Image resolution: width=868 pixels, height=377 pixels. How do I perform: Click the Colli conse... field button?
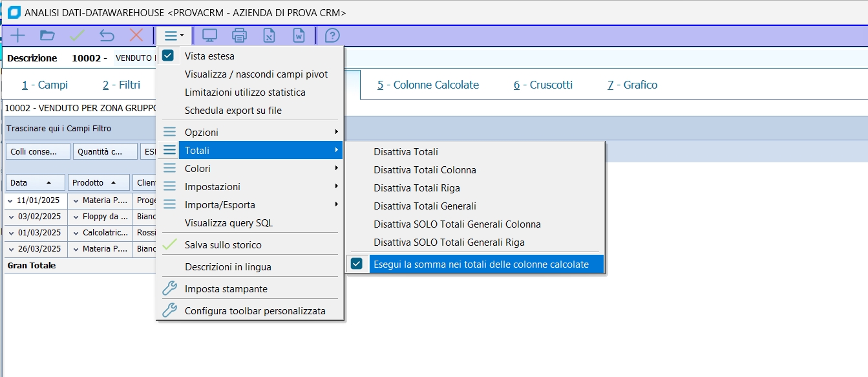click(37, 151)
